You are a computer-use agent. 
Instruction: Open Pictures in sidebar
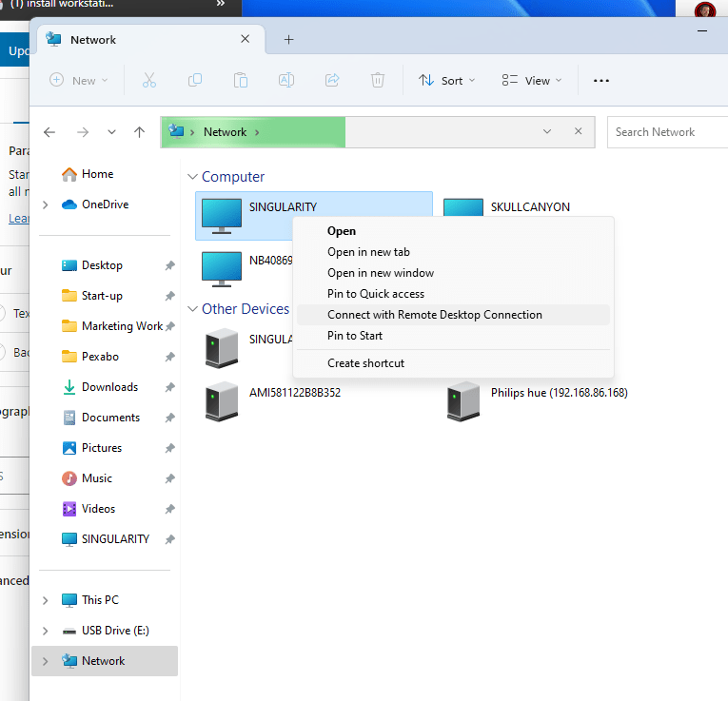[91, 448]
